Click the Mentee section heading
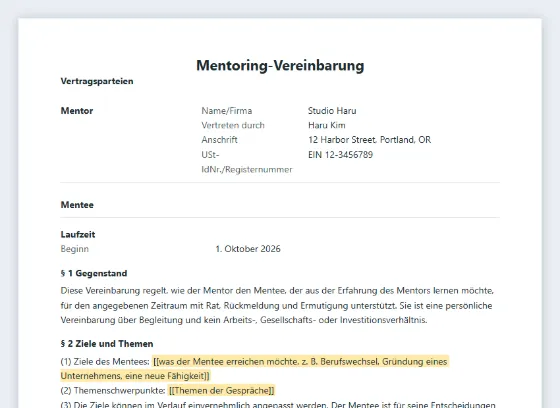The height and width of the screenshot is (408, 560). point(77,205)
